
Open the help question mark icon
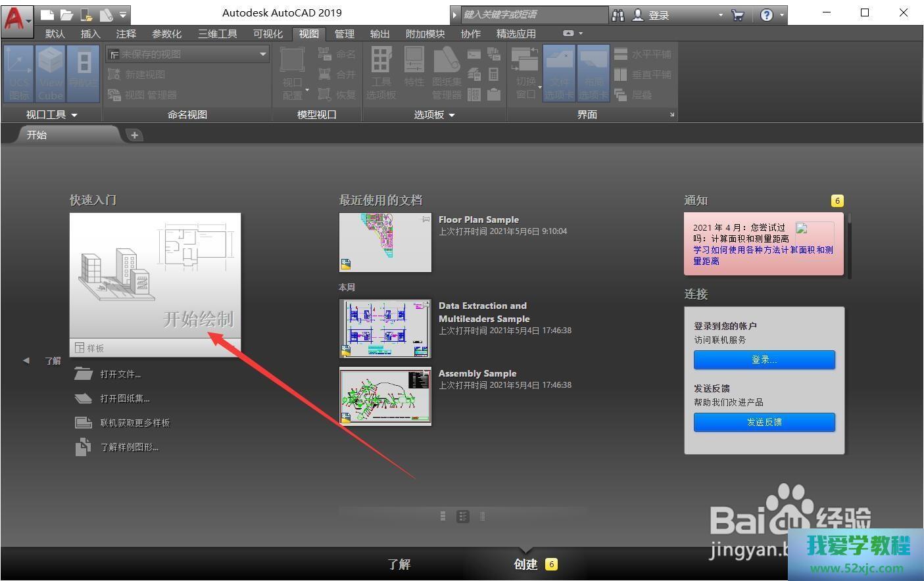tap(766, 14)
